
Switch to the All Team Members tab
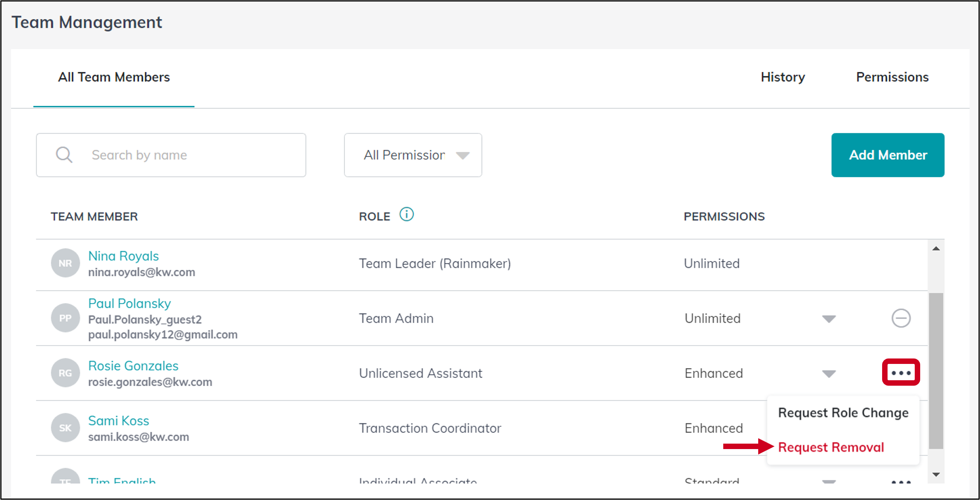[114, 77]
